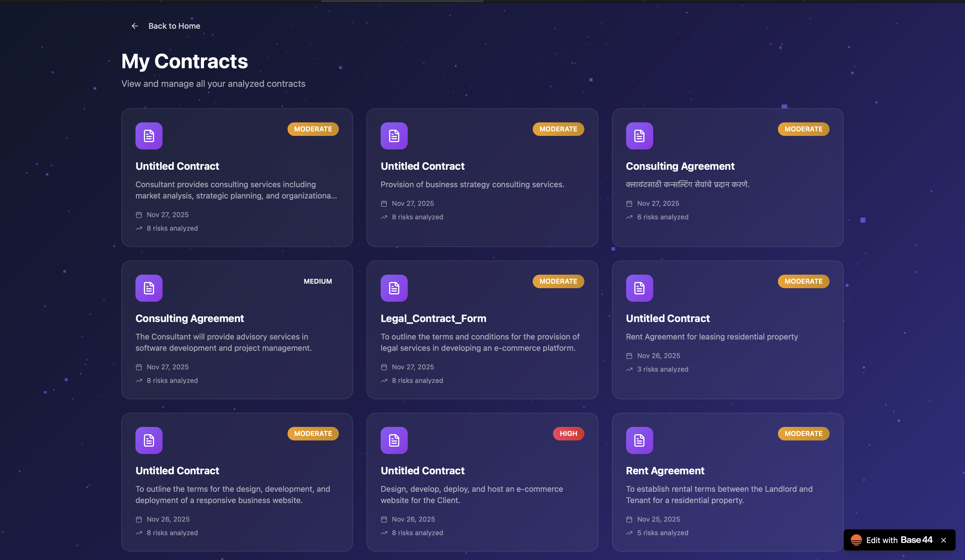Click the back arrow icon

(134, 26)
